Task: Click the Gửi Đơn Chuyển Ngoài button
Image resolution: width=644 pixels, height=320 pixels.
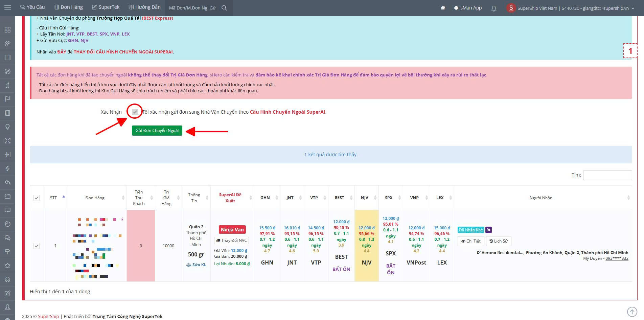Action: pos(157,131)
